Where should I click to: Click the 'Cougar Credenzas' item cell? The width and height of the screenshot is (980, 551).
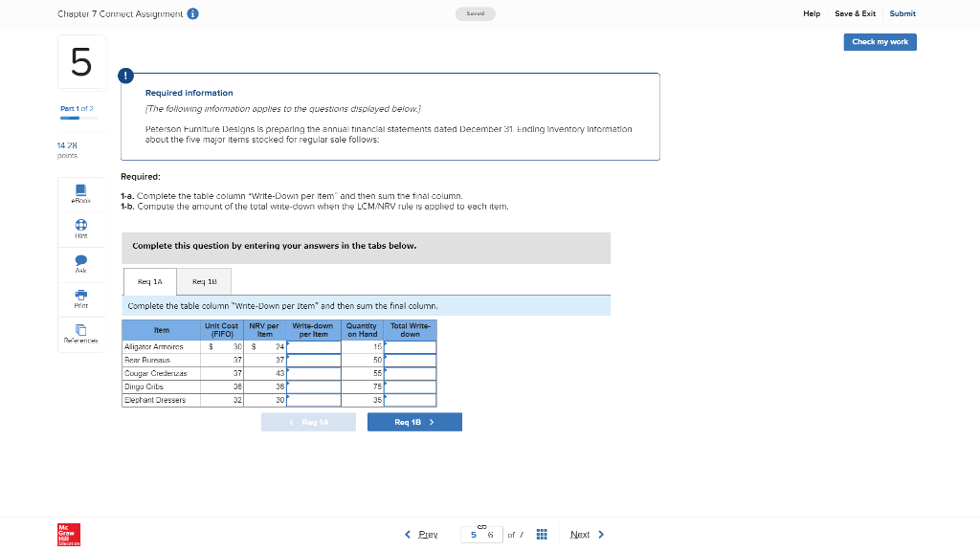pos(161,373)
